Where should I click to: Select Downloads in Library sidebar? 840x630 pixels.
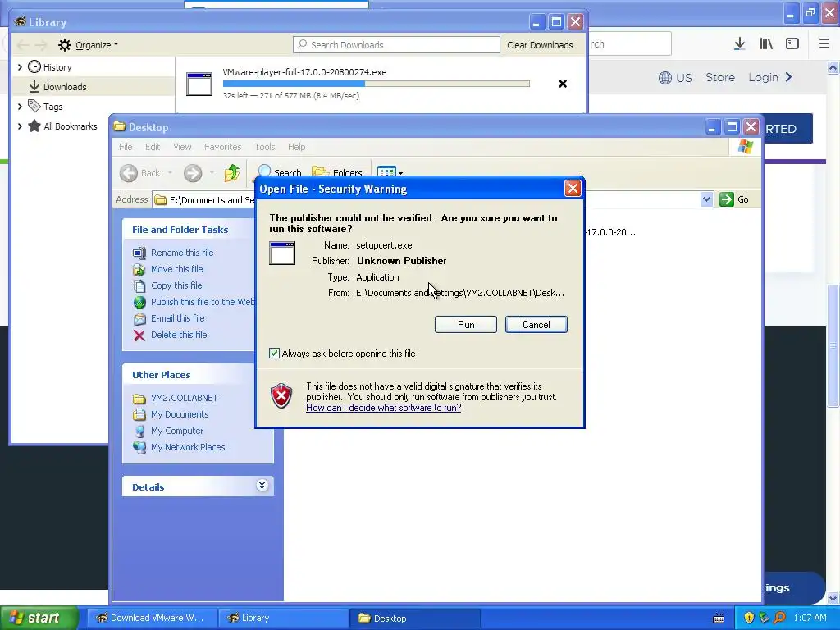(x=65, y=87)
